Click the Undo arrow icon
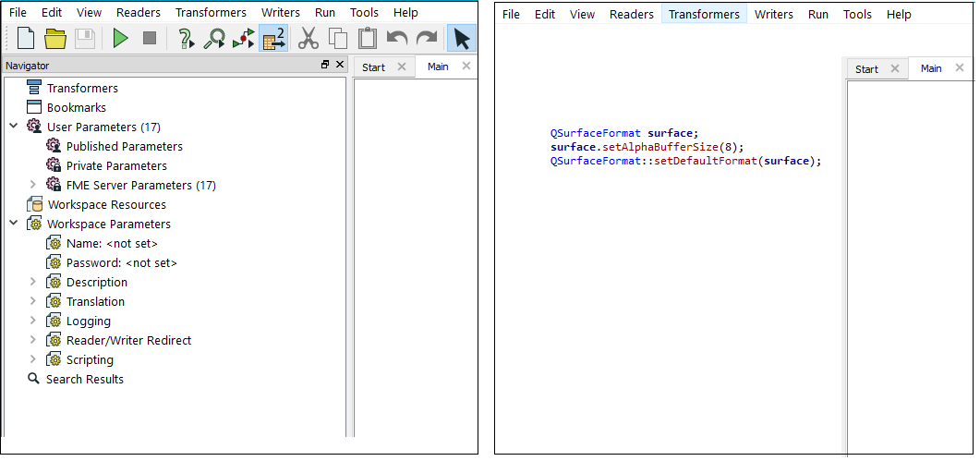 coord(396,39)
